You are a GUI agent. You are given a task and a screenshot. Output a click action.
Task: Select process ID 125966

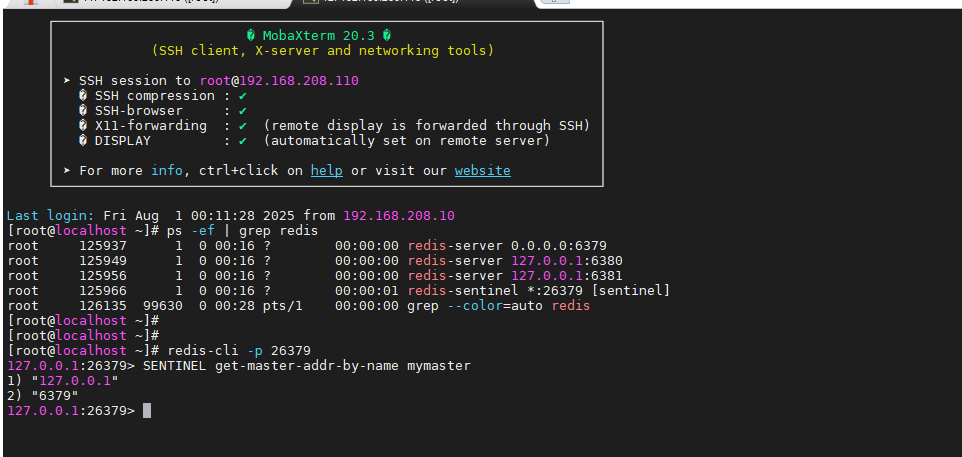tap(103, 291)
